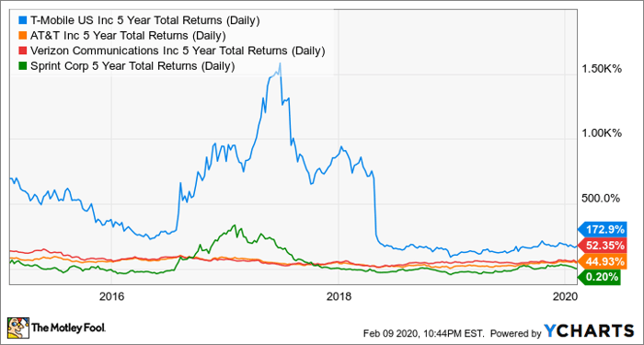This screenshot has height=345, width=644.
Task: Open the YCHARTS logo link
Action: [x=589, y=329]
